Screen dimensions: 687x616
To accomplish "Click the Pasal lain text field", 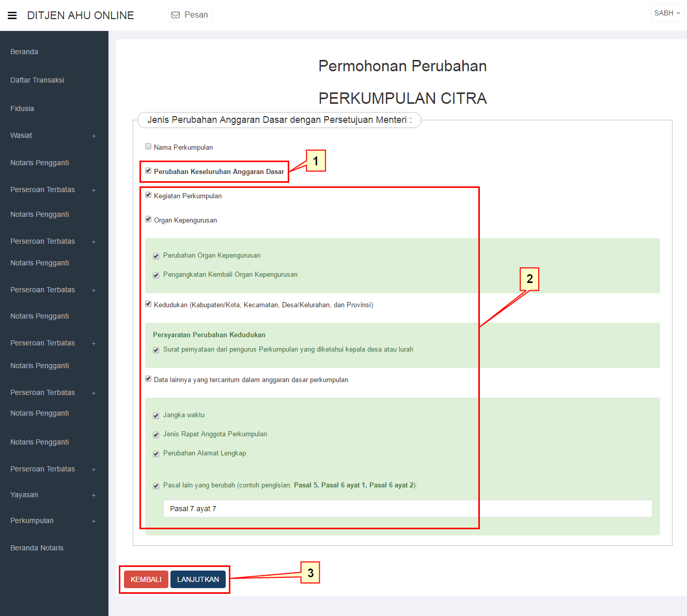I will tap(407, 509).
